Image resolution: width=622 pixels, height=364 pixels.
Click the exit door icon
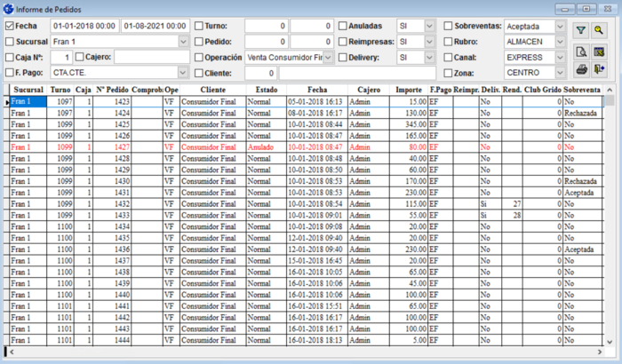point(599,69)
